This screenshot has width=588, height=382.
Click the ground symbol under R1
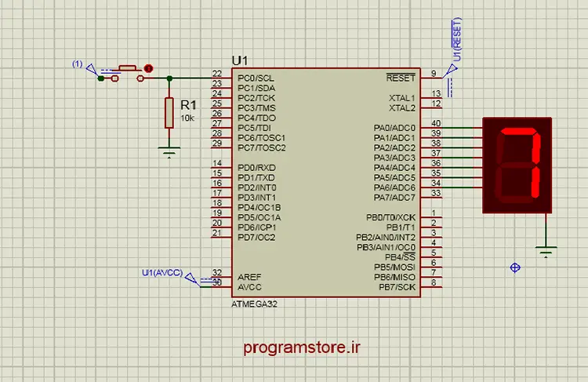coord(169,152)
